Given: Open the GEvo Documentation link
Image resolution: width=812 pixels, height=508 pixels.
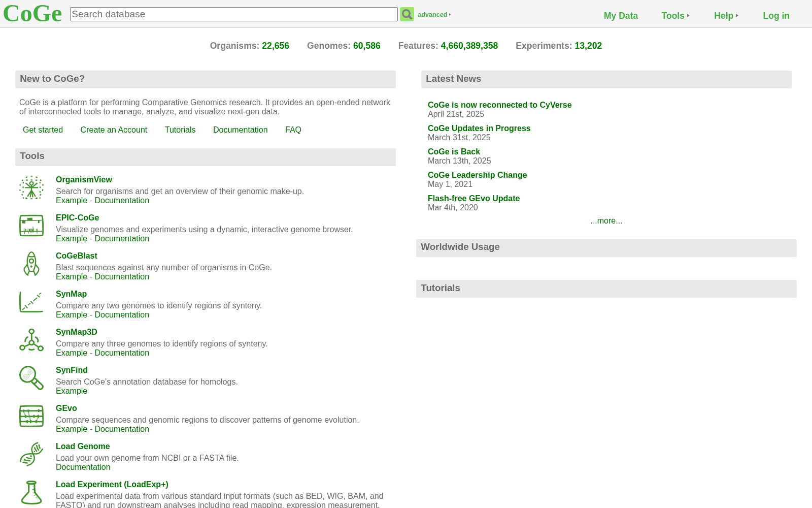Looking at the screenshot, I should pos(122,429).
